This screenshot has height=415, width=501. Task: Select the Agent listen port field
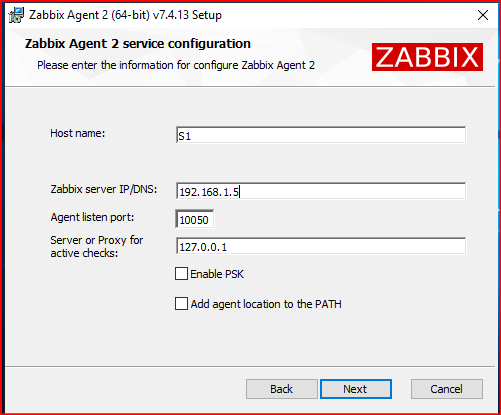[195, 219]
